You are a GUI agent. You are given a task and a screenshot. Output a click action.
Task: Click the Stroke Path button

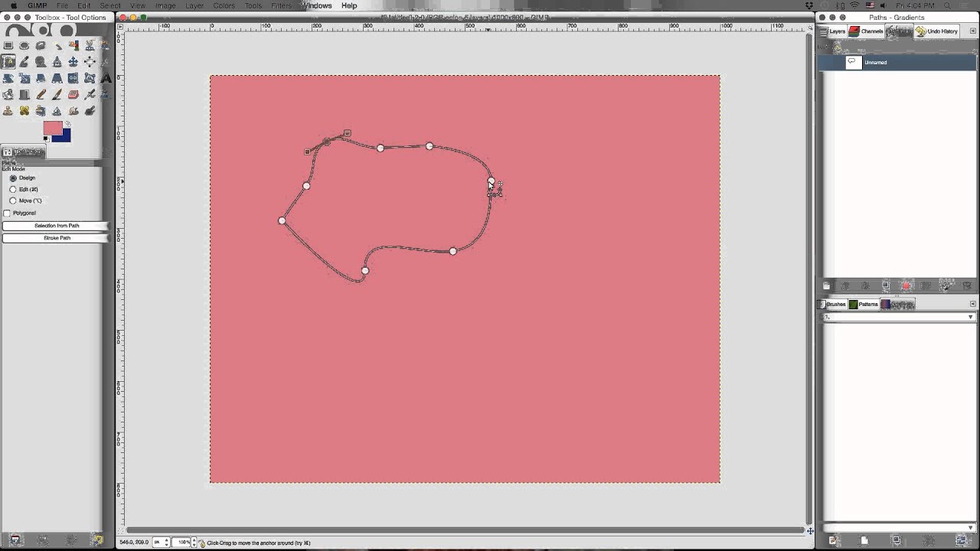[56, 238]
